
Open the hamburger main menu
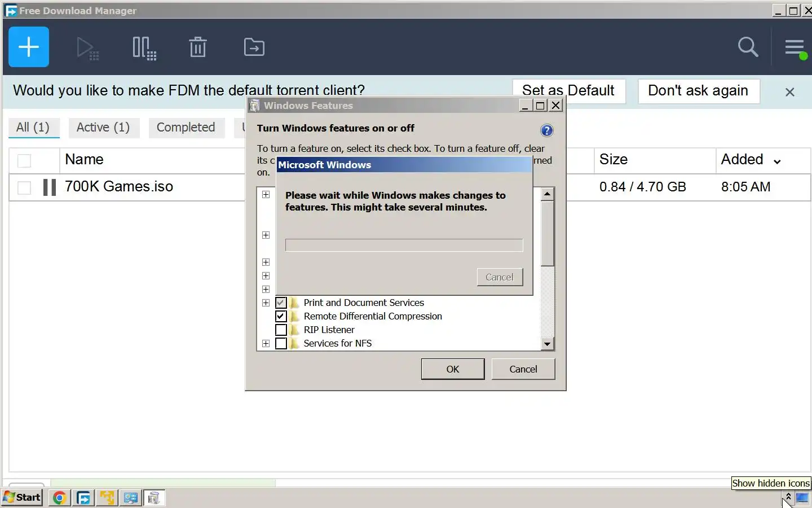tap(795, 48)
